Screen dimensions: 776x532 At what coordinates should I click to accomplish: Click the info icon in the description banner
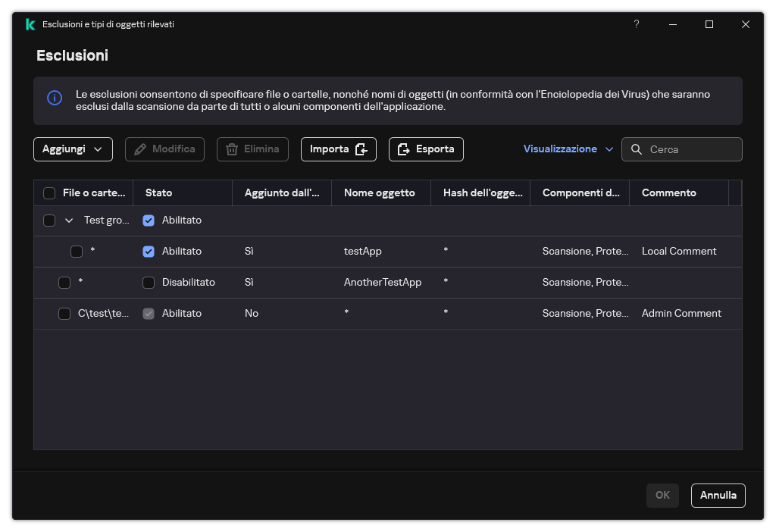click(x=55, y=98)
